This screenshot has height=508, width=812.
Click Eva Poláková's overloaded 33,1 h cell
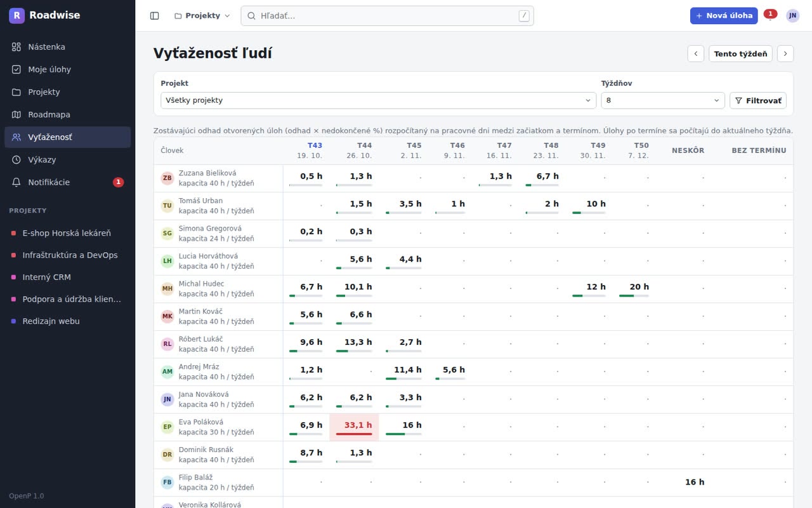[354, 427]
